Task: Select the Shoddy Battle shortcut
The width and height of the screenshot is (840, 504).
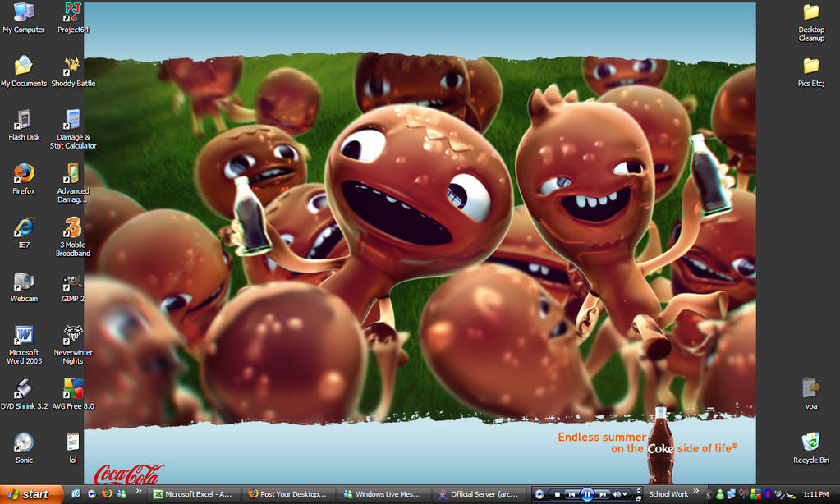Action: click(x=73, y=71)
